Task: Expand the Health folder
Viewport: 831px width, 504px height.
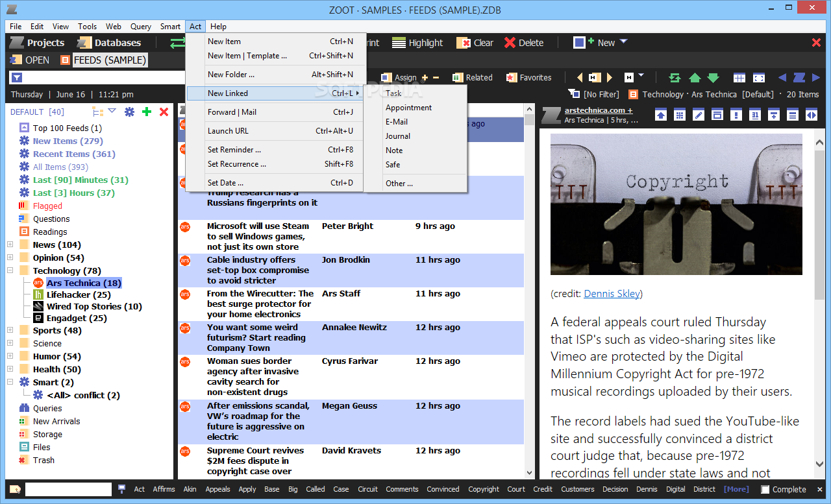Action: coord(10,369)
